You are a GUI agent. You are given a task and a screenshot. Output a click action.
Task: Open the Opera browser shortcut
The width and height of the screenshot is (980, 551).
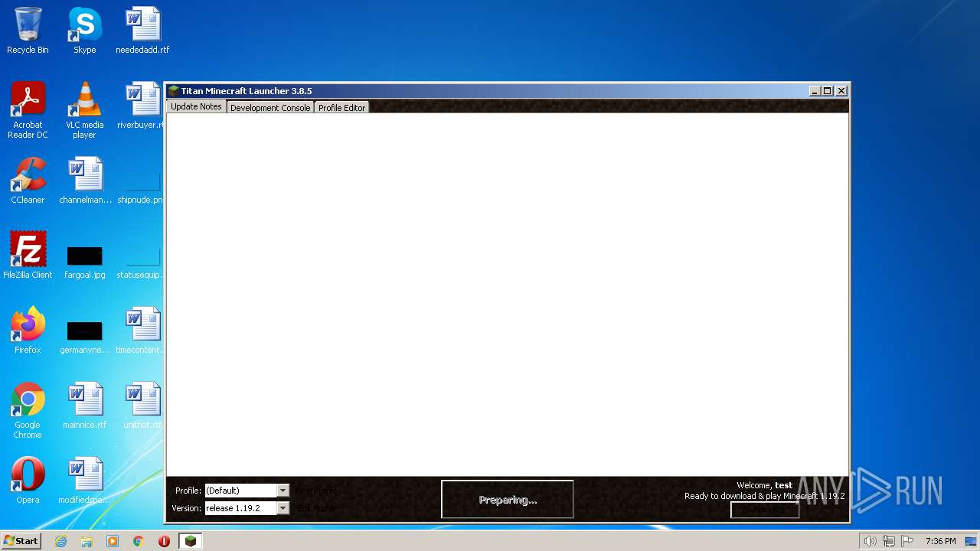click(28, 481)
